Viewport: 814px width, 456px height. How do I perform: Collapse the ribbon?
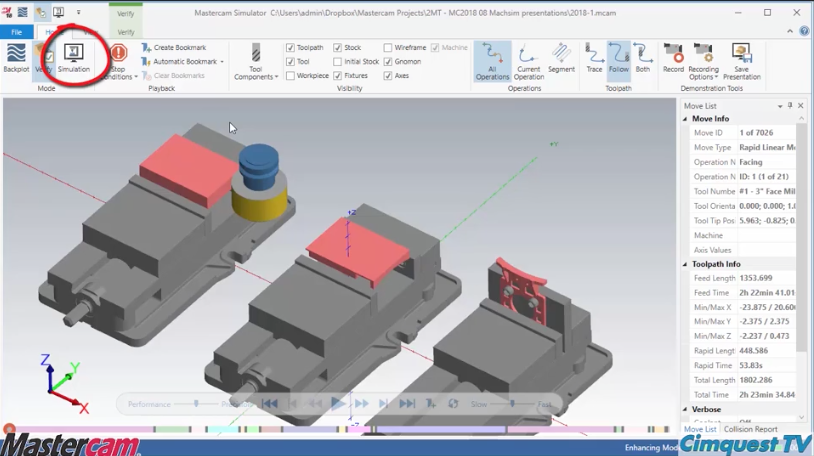click(x=790, y=31)
